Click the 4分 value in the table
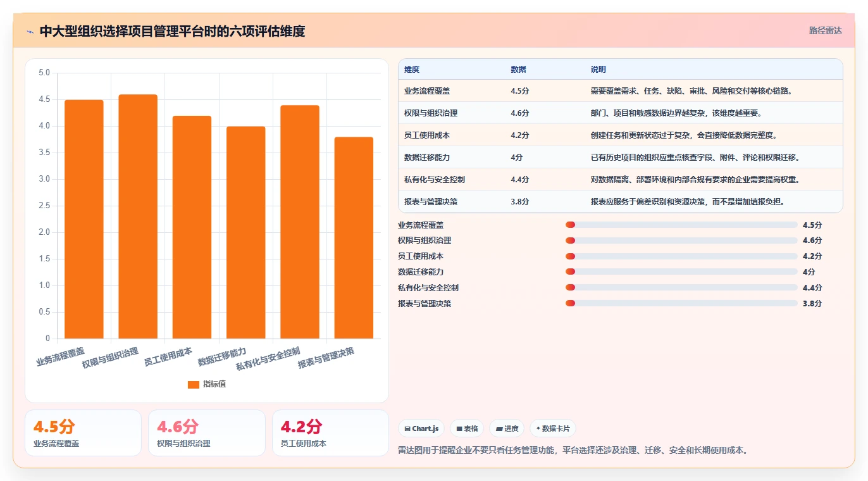Screen dimensions: 868x481 tap(517, 158)
